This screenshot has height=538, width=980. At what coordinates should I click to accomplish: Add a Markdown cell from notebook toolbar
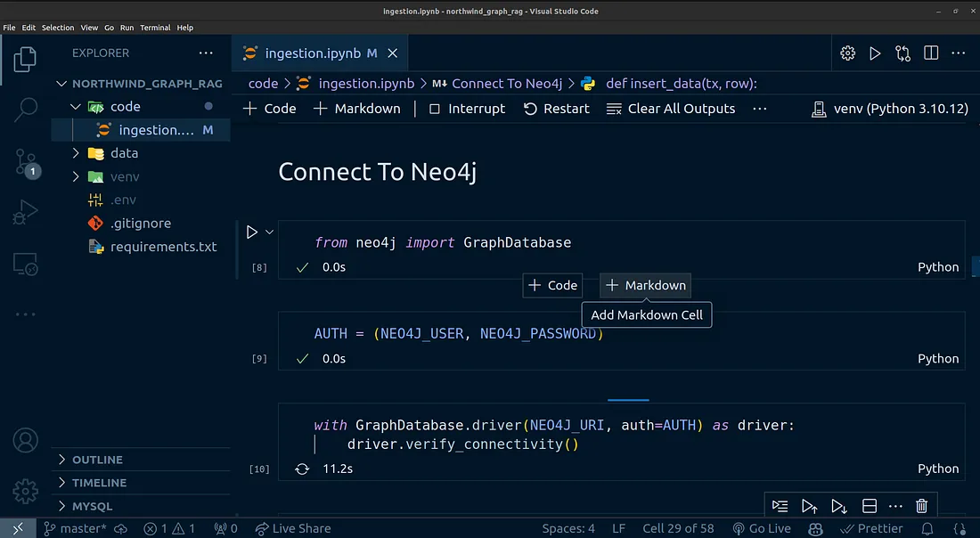coord(357,109)
